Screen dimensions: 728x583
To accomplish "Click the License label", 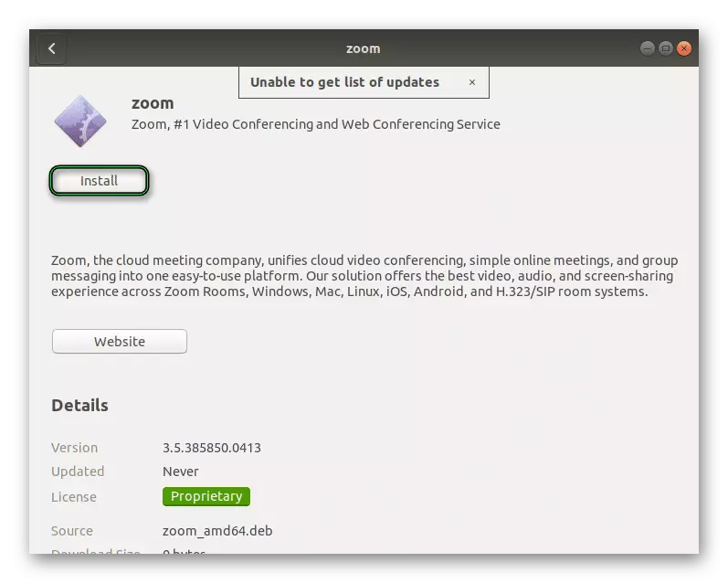I will coord(74,497).
